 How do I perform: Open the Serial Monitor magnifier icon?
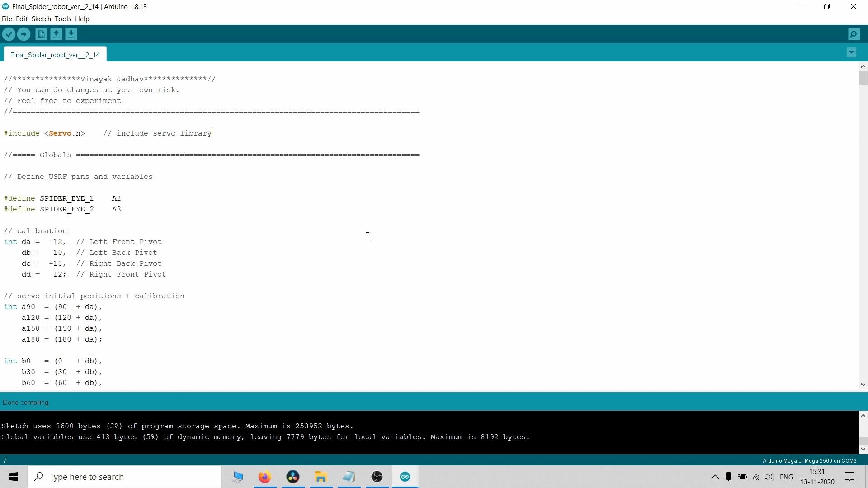854,34
